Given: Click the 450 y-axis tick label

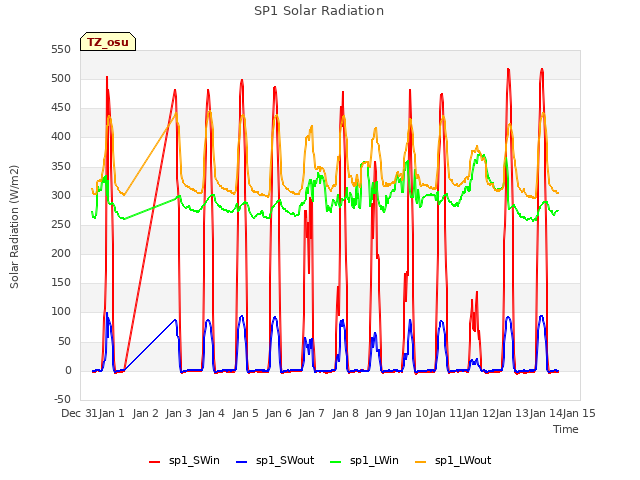Looking at the screenshot, I should coord(61,108).
